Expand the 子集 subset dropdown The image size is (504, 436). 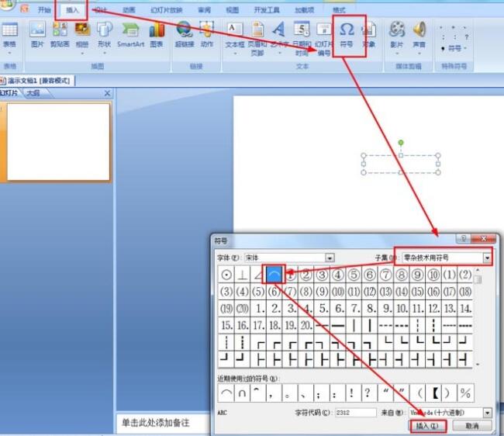click(487, 258)
